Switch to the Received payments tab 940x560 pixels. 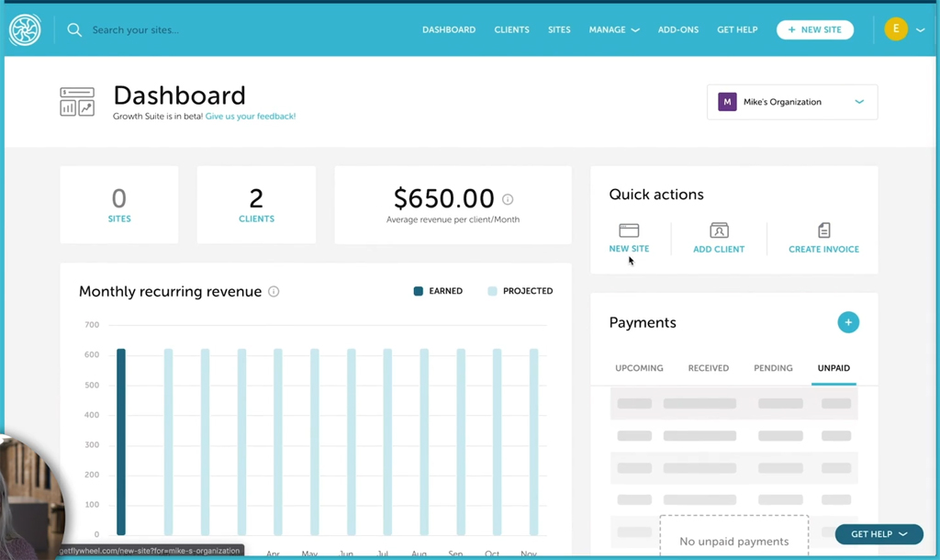(709, 368)
